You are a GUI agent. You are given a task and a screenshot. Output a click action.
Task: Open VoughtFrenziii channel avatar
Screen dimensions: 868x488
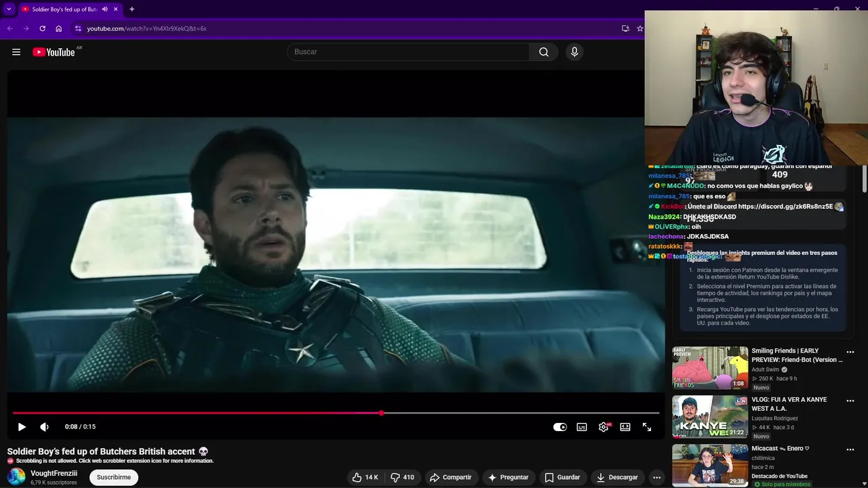pos(16,476)
